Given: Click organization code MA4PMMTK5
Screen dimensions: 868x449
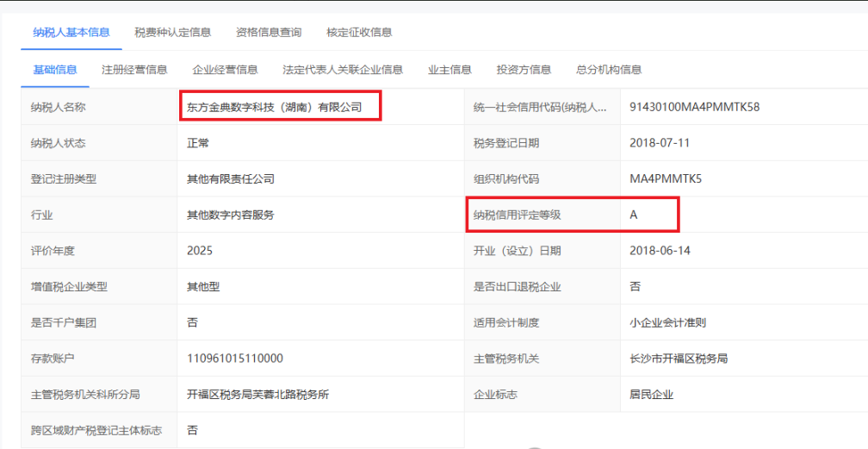Looking at the screenshot, I should pos(666,179).
